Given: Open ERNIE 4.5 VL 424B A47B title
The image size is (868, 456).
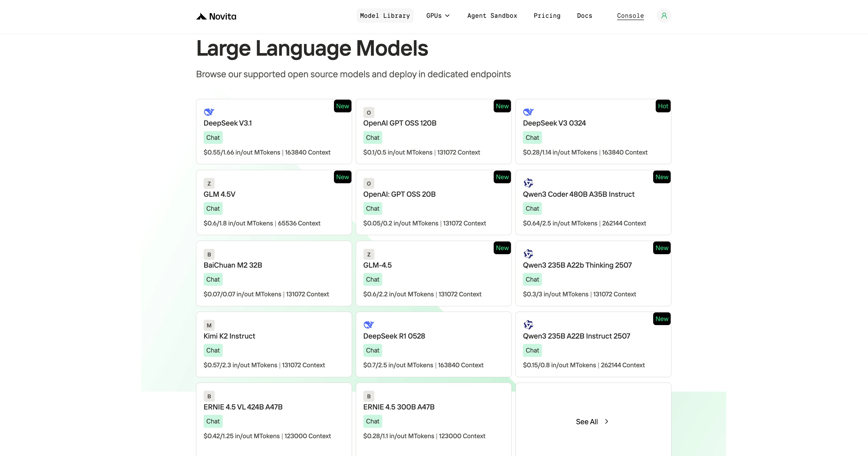Looking at the screenshot, I should (243, 407).
